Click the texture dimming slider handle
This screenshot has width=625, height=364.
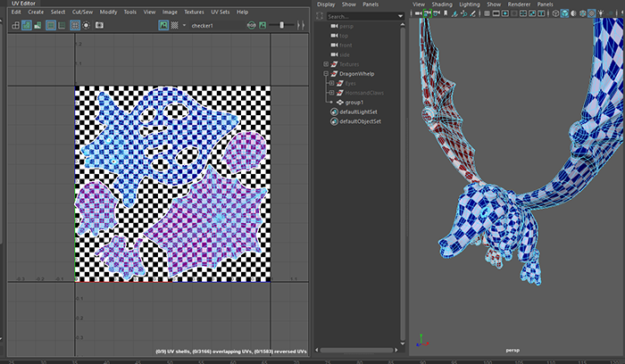pos(282,25)
